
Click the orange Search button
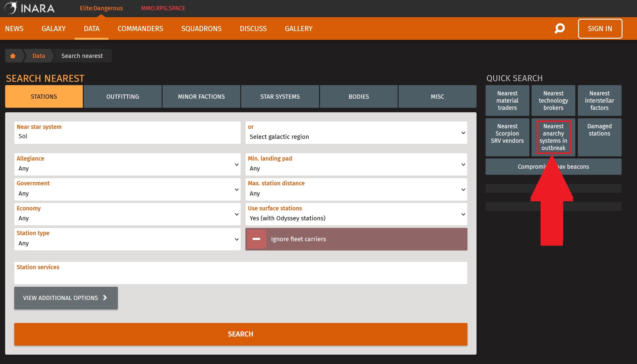pos(241,334)
